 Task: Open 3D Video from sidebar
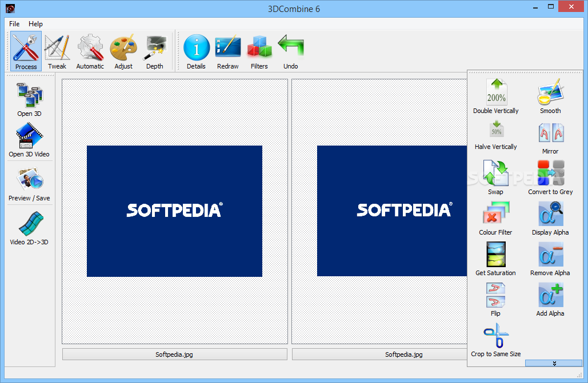pos(29,140)
